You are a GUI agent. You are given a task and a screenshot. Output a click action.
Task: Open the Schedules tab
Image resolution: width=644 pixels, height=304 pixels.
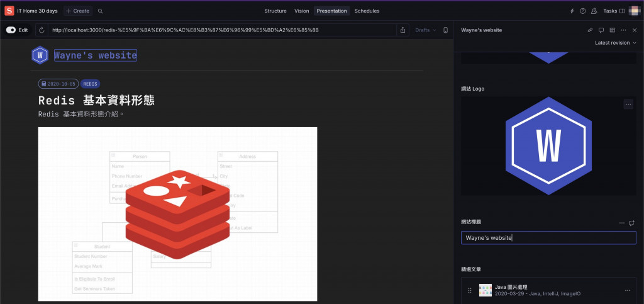point(367,11)
